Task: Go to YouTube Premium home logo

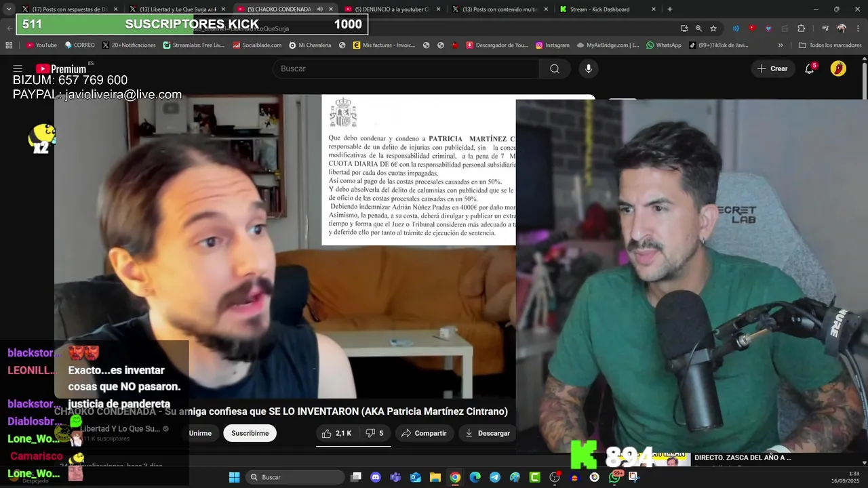Action: click(61, 68)
